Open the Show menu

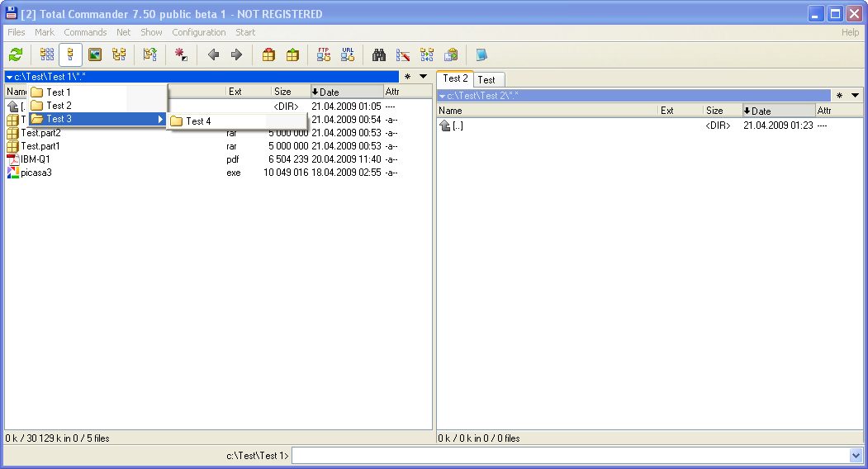(151, 32)
